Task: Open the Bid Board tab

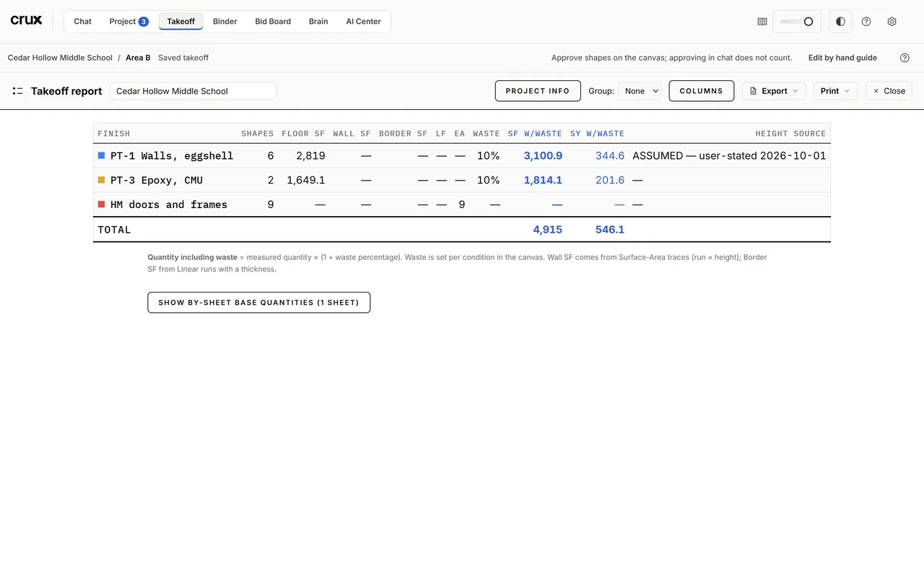Action: [x=273, y=22]
